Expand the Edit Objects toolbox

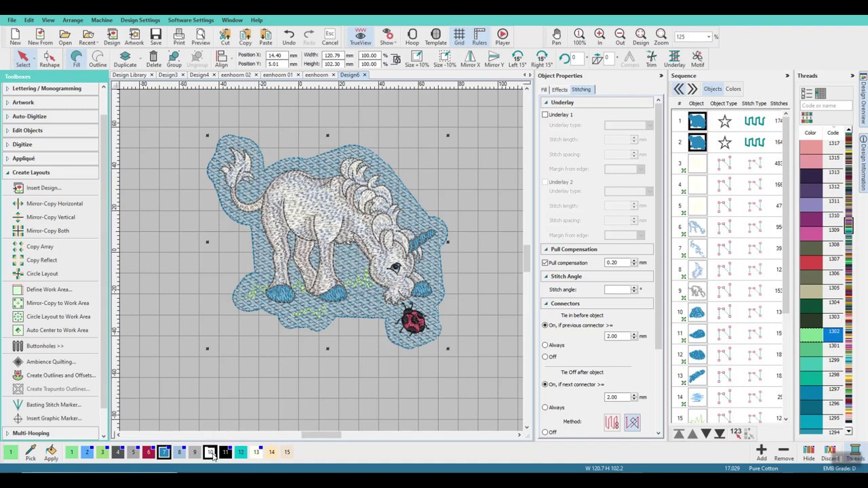[51, 130]
